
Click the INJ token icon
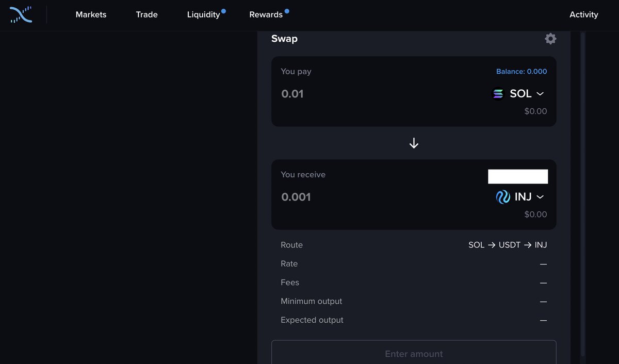502,196
